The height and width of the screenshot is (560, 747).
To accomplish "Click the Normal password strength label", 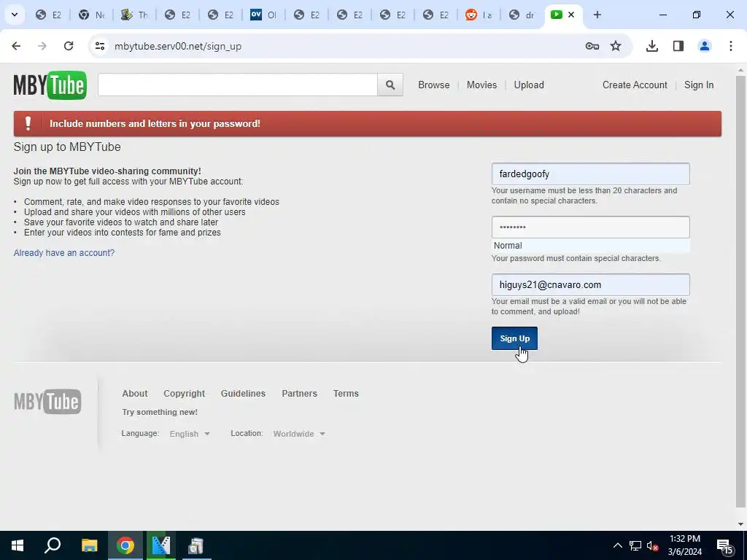I will pyautogui.click(x=508, y=246).
